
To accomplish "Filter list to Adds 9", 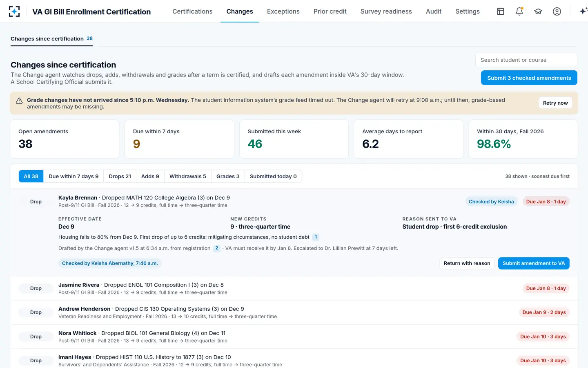I will (150, 176).
